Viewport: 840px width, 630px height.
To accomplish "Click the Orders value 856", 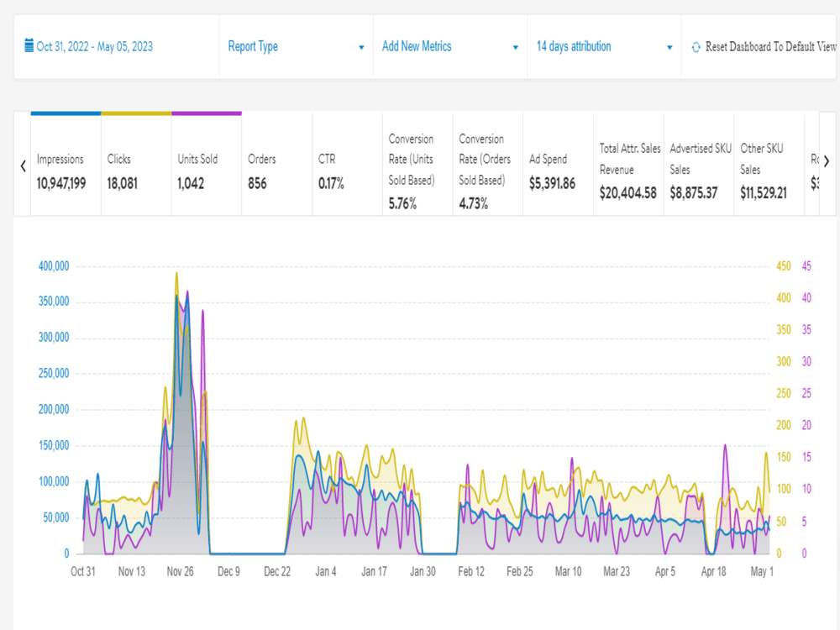I will point(257,184).
